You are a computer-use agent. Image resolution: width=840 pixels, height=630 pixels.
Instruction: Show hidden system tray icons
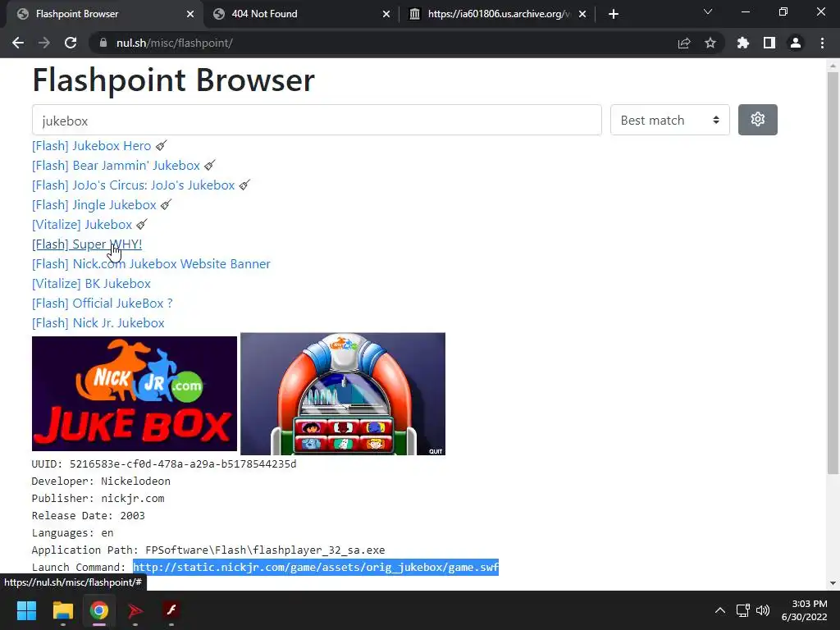(720, 610)
